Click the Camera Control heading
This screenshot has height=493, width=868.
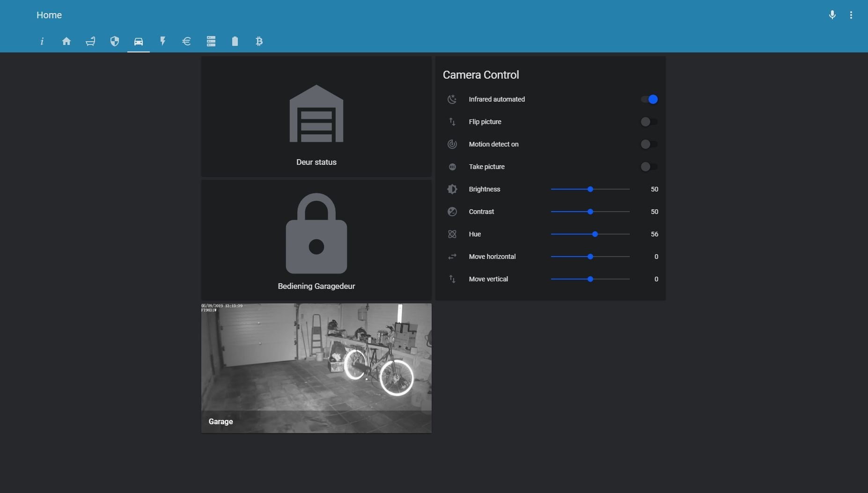click(481, 75)
